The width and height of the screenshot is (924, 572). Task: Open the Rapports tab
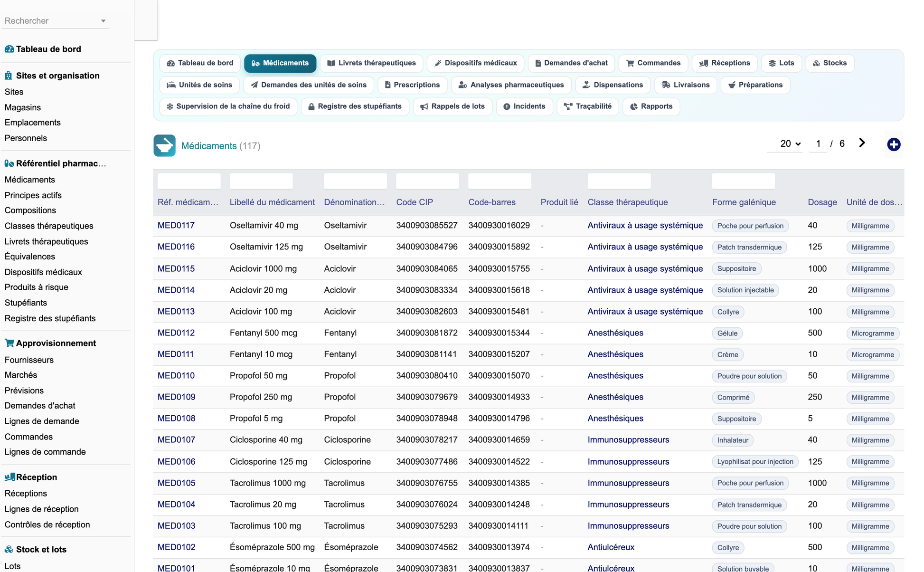coord(651,106)
